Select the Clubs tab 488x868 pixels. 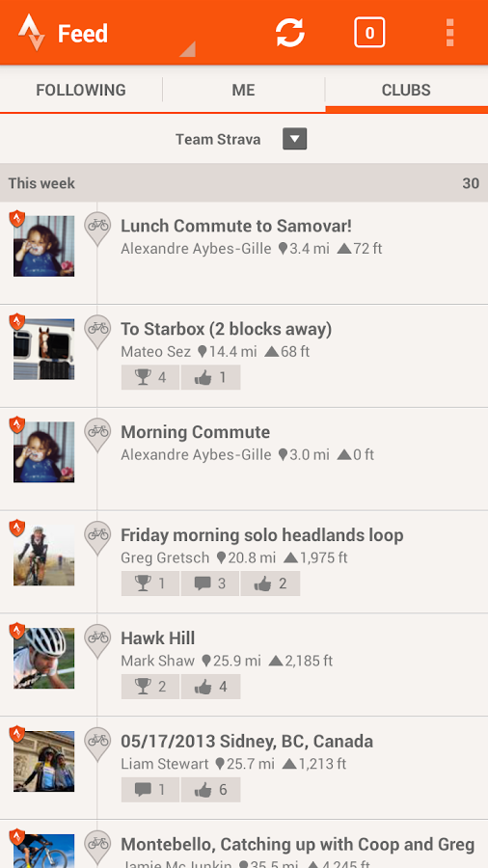coord(406,90)
